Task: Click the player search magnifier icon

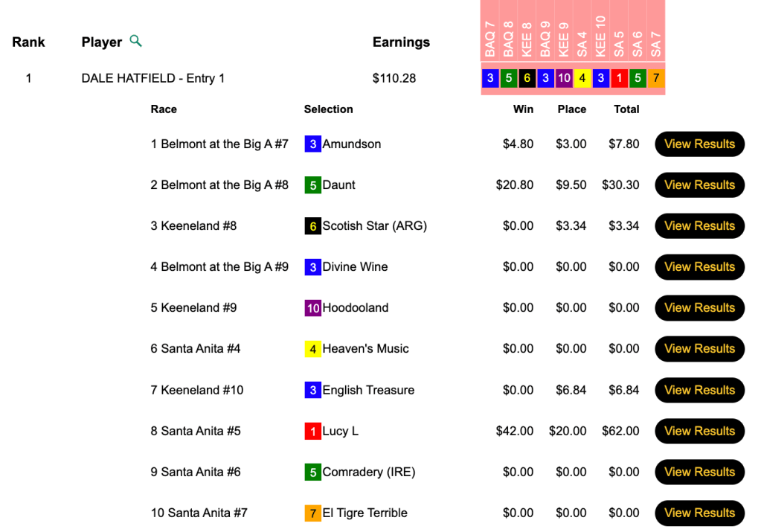Action: (x=135, y=41)
